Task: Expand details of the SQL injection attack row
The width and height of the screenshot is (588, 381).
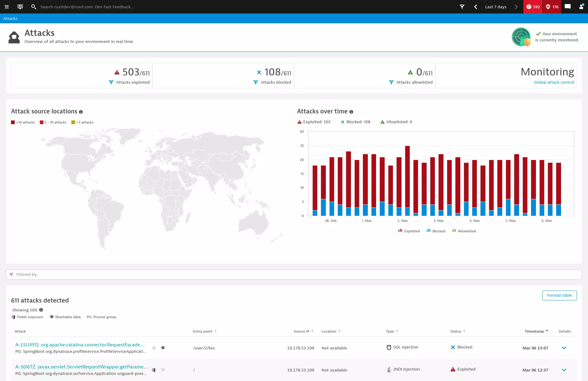Action: (x=564, y=348)
